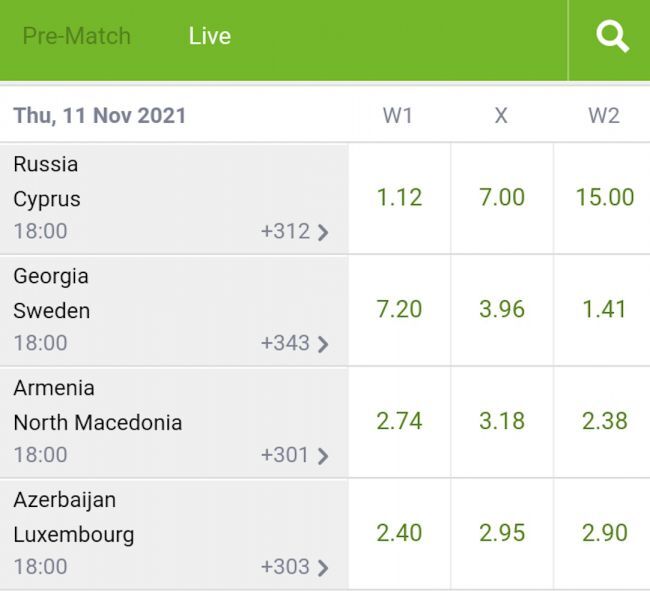Back Luxembourg to win at 2.90
This screenshot has width=650, height=591.
604,534
